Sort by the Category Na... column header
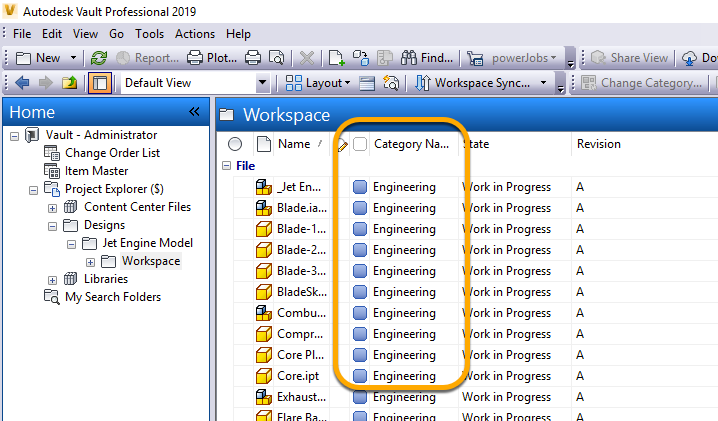 coord(412,144)
